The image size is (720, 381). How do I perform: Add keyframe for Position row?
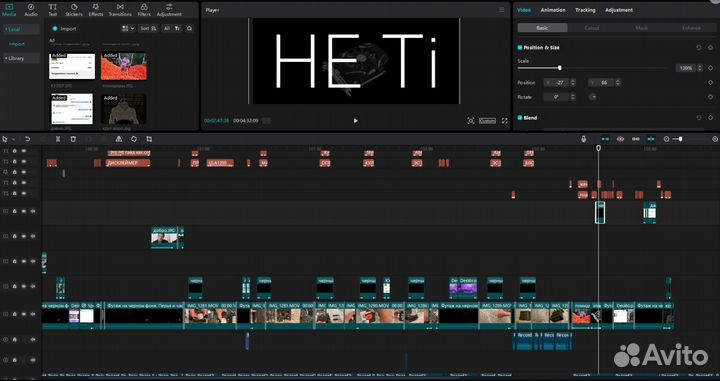(x=710, y=83)
